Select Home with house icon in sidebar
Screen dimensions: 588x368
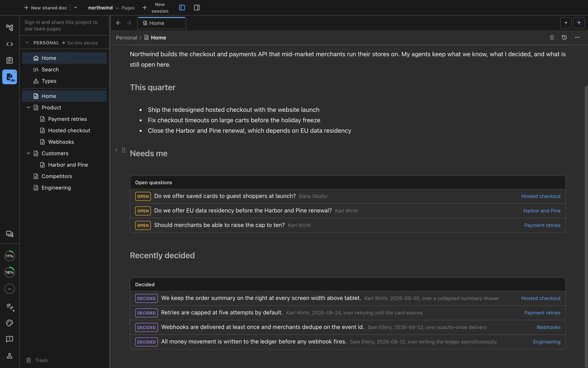(x=64, y=58)
